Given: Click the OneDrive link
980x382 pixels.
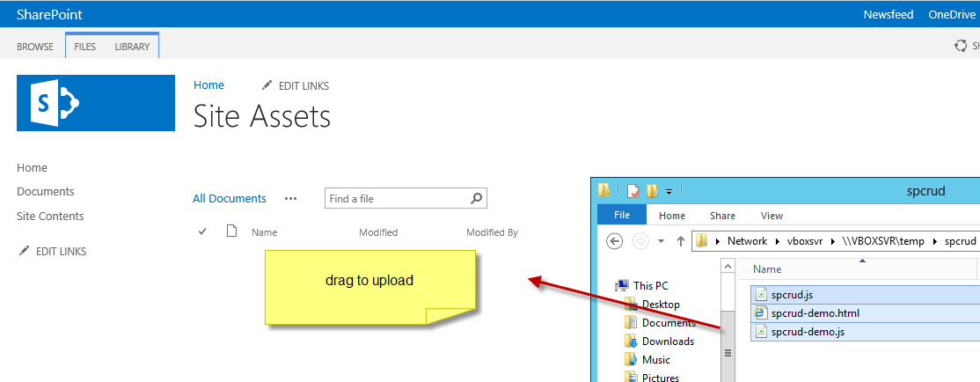Looking at the screenshot, I should pyautogui.click(x=951, y=14).
